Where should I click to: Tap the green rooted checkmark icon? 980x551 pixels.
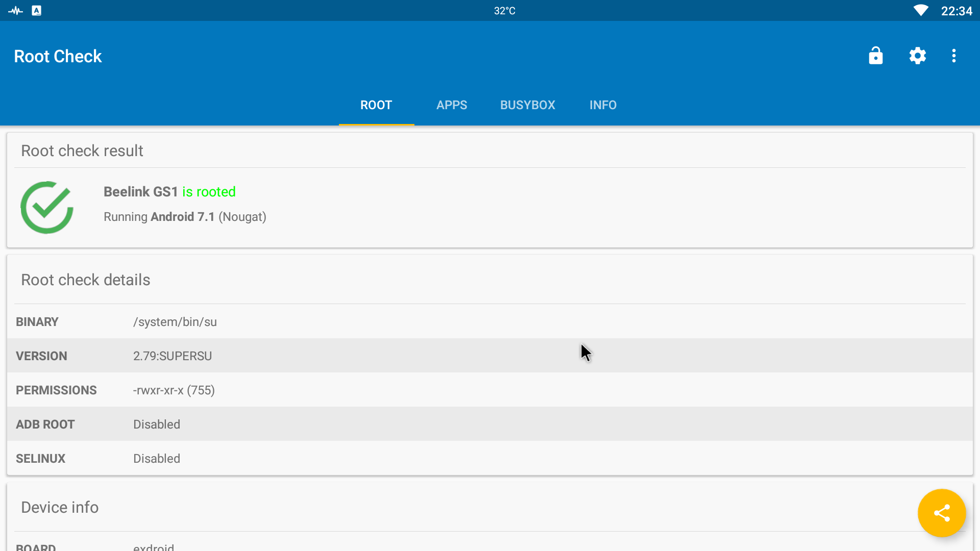click(x=47, y=207)
